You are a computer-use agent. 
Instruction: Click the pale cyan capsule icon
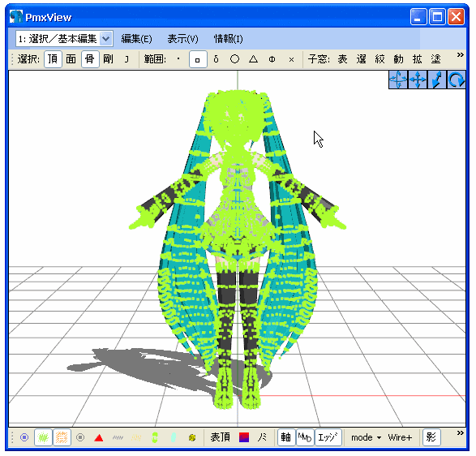pos(174,437)
